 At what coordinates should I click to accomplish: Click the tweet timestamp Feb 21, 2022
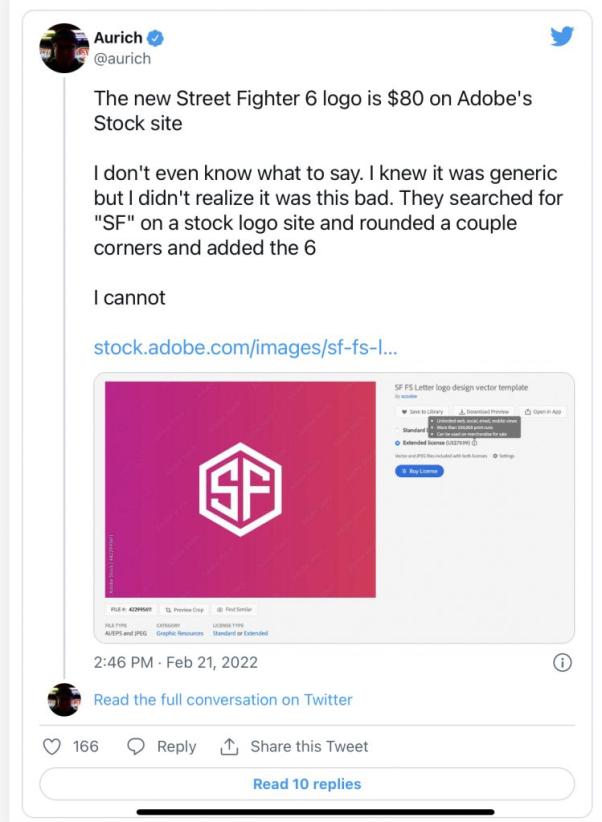click(x=175, y=662)
